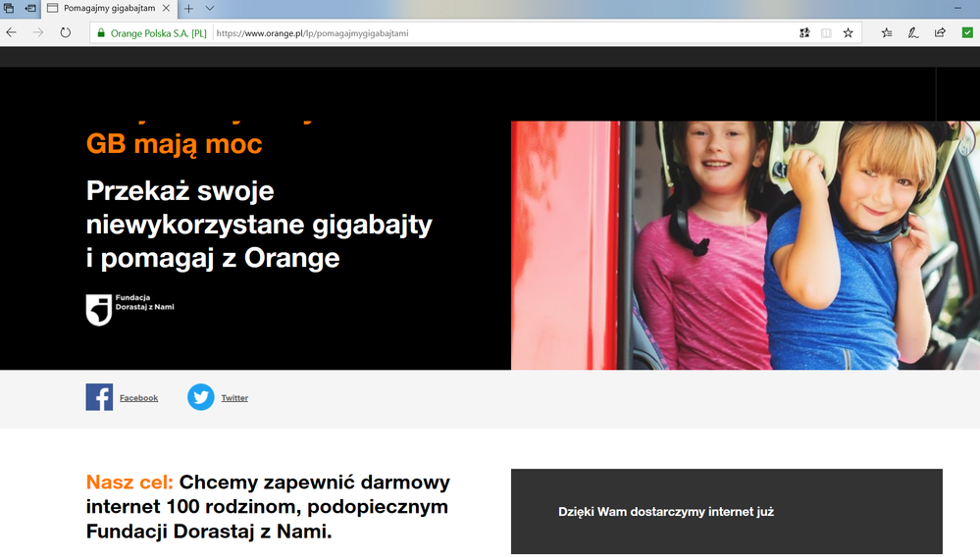Open the Facebook share link
This screenshot has width=980, height=557.
[138, 398]
